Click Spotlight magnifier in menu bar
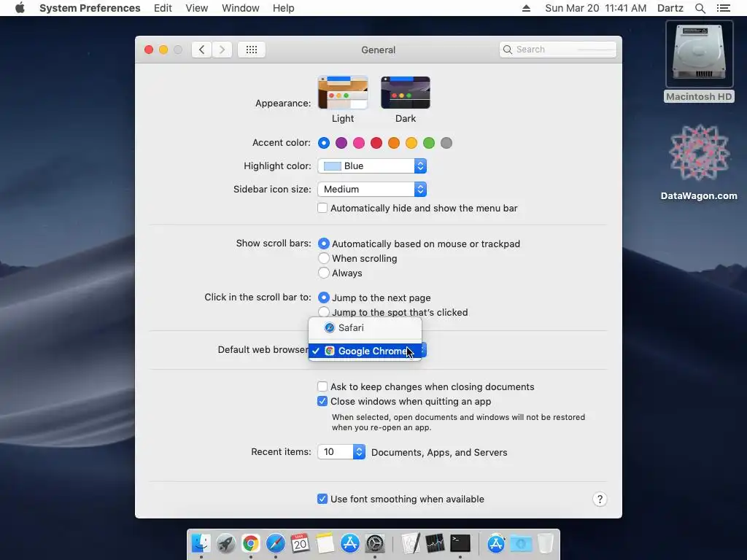This screenshot has width=747, height=560. 700,8
